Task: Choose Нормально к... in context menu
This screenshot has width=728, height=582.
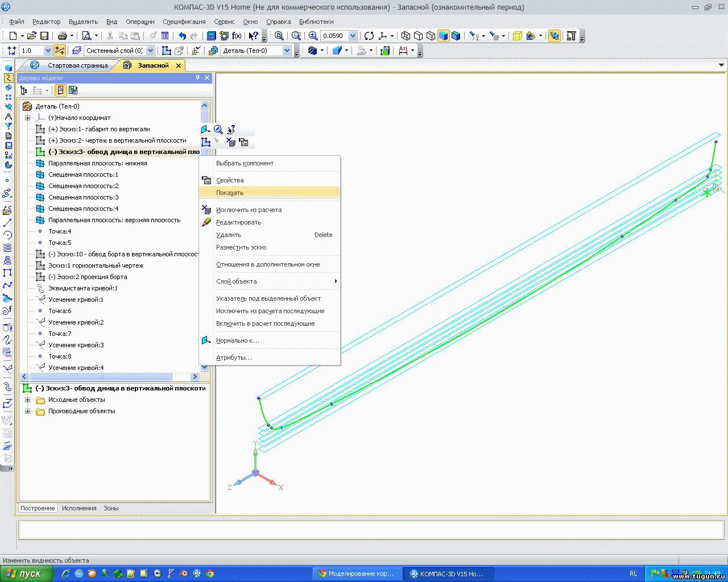Action: (270, 340)
